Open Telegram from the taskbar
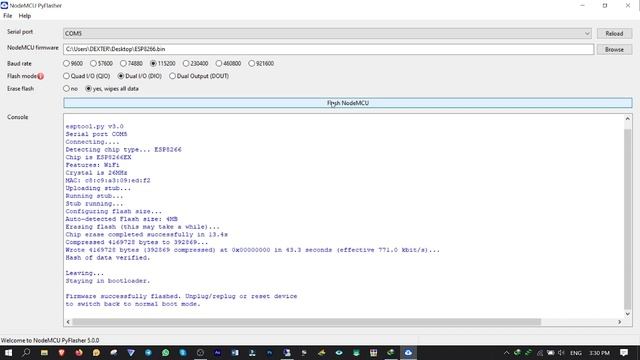 (x=148, y=352)
